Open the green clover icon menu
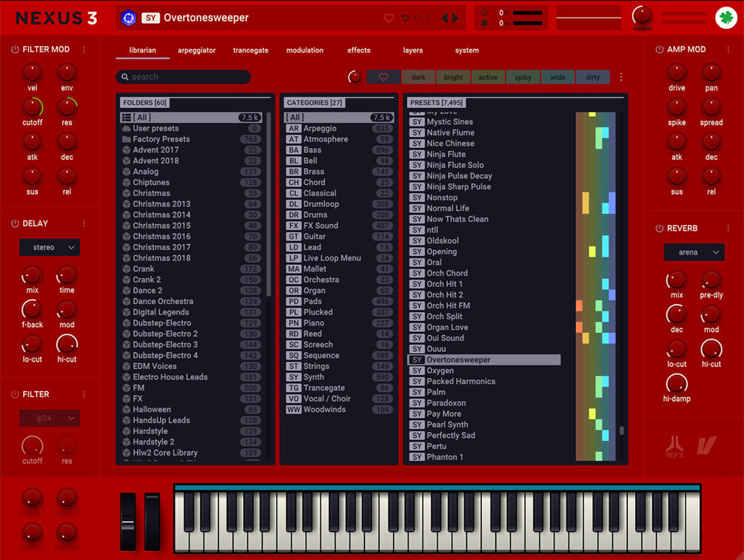The height and width of the screenshot is (560, 744). coord(726,18)
